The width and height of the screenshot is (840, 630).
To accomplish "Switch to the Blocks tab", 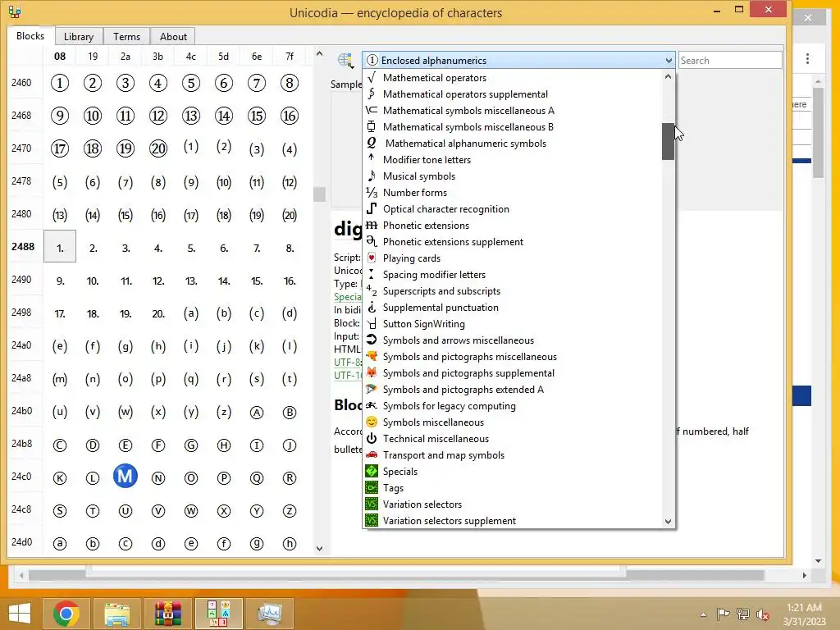I will coord(30,36).
